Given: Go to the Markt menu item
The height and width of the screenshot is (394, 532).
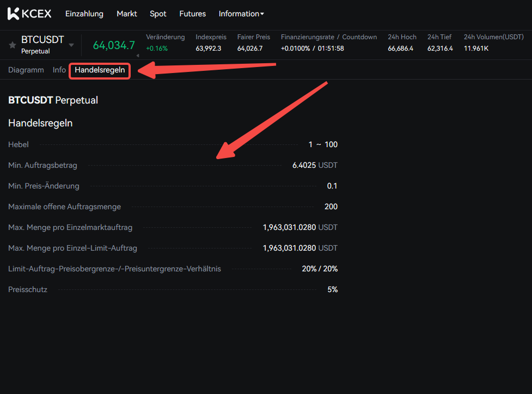Looking at the screenshot, I should pos(127,14).
